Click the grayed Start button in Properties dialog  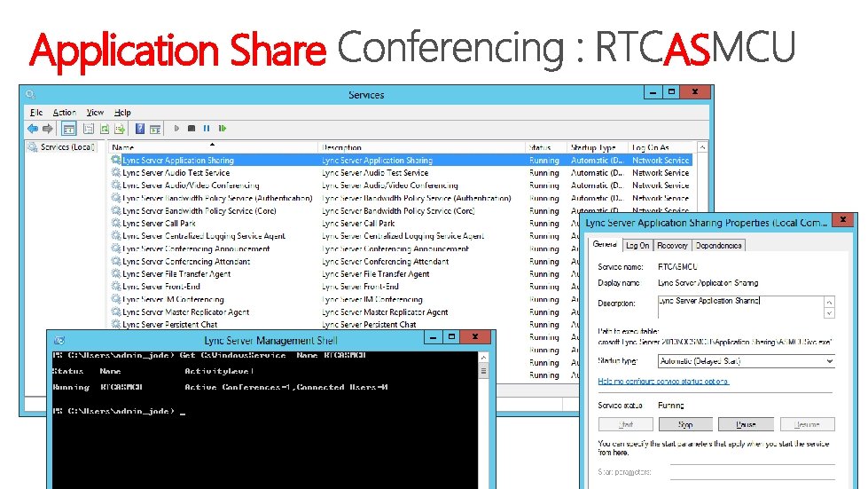626,425
